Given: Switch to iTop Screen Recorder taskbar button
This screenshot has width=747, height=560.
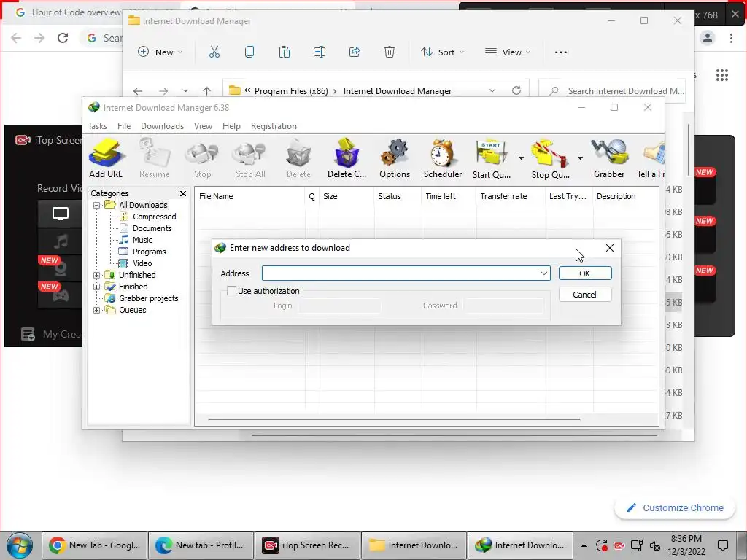Looking at the screenshot, I should (307, 545).
